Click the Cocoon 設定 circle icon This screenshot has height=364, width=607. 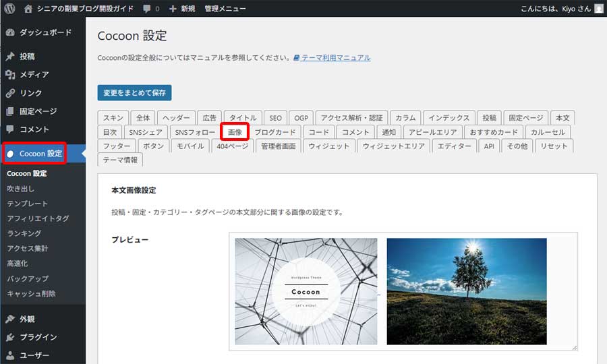click(10, 154)
